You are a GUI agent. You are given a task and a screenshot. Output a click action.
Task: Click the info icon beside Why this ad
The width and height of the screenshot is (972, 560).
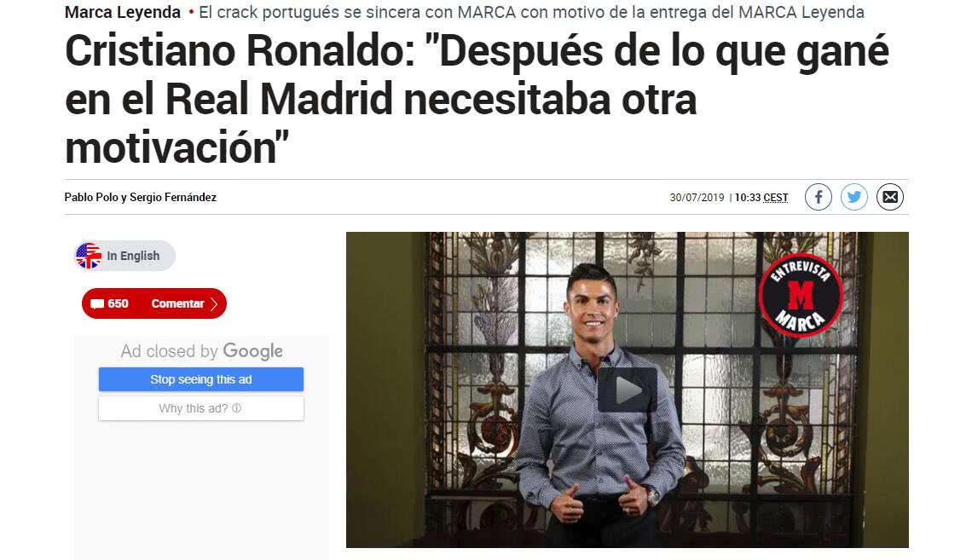tap(237, 408)
